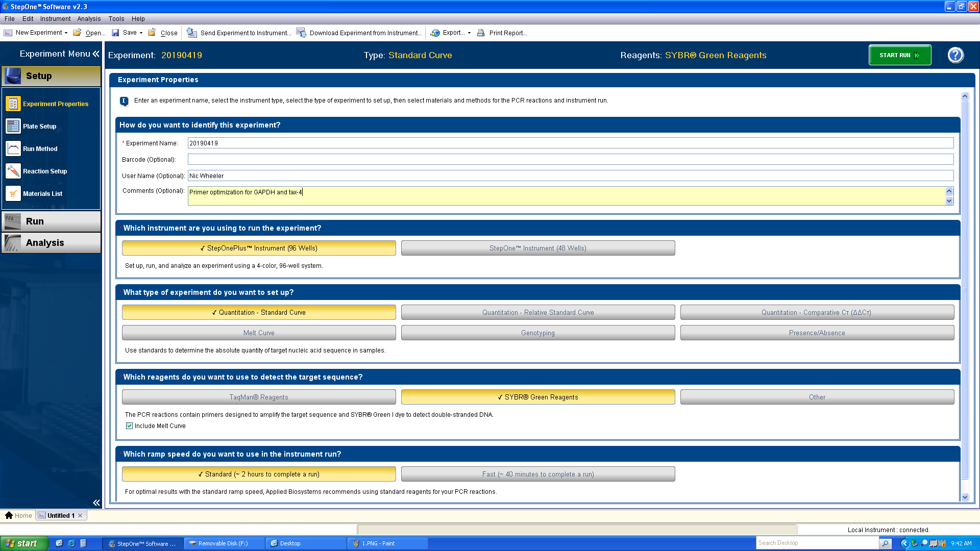Click the Windows start button

[x=24, y=543]
